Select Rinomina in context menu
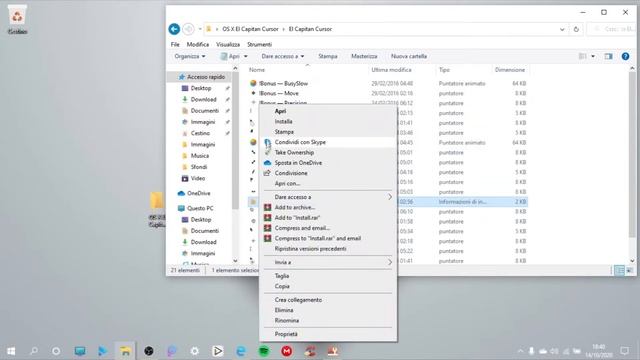This screenshot has width=640, height=360. click(x=328, y=320)
